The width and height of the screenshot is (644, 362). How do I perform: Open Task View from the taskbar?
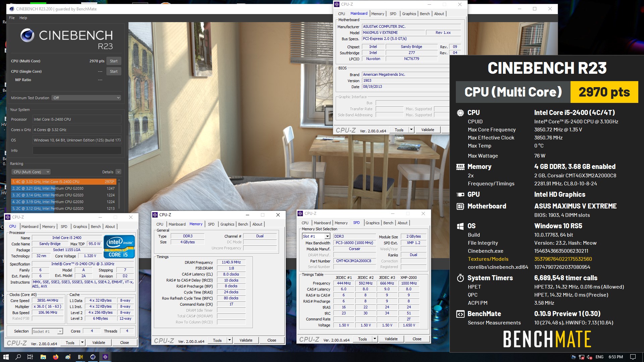tap(30, 357)
